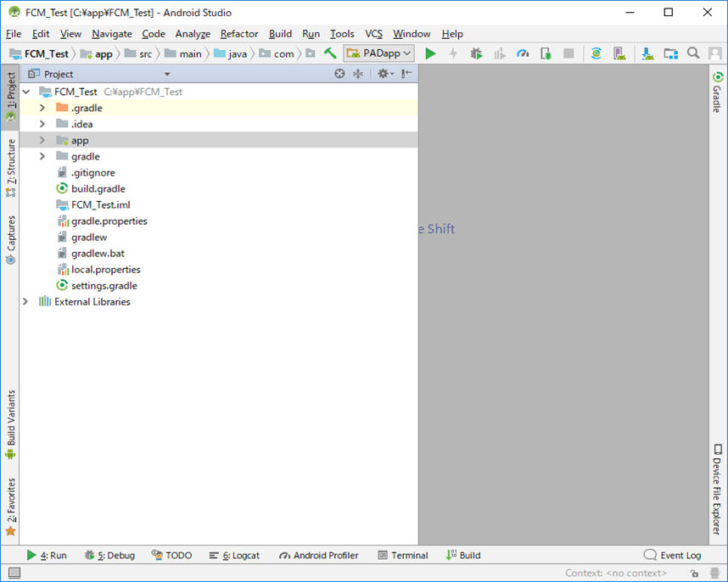Open the Android Profiler tool window
Image resolution: width=728 pixels, height=582 pixels.
[319, 556]
